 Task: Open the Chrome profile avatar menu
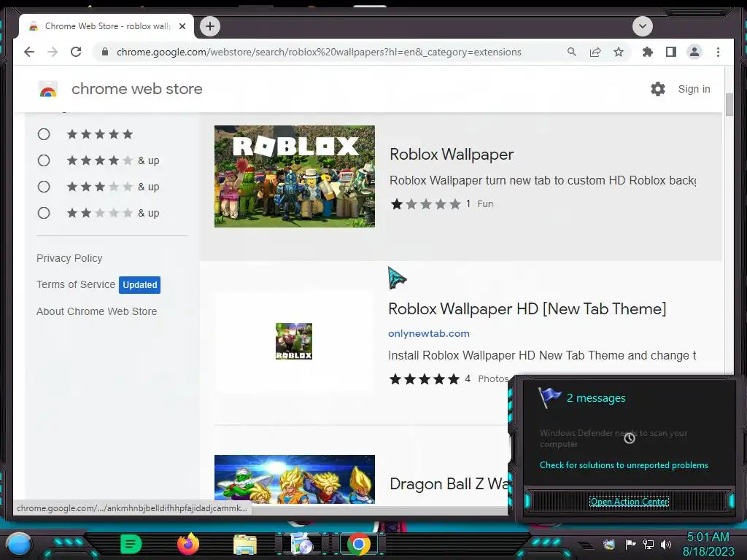click(694, 52)
